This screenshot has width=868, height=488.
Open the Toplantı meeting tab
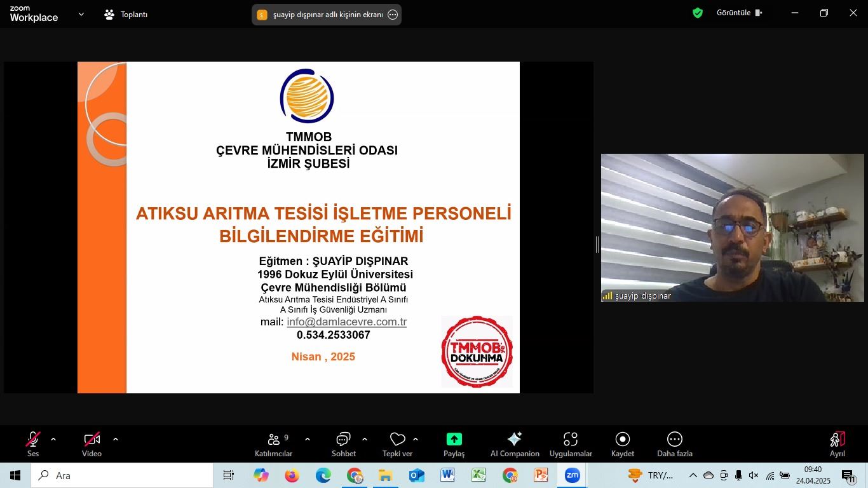(126, 14)
